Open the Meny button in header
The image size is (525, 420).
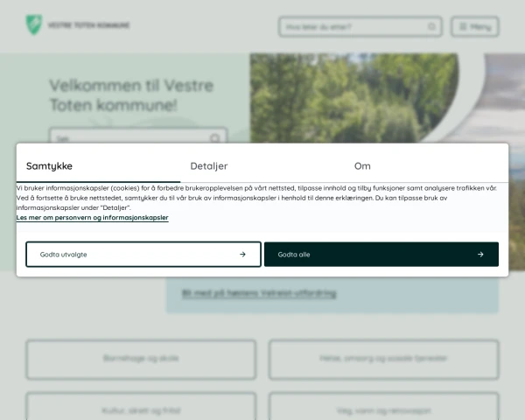(475, 26)
